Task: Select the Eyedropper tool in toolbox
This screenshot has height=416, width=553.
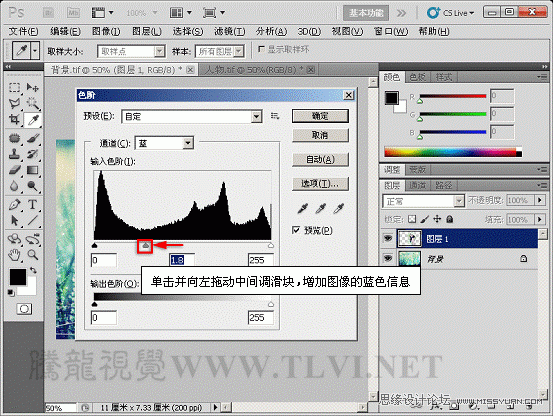Action: [32, 120]
